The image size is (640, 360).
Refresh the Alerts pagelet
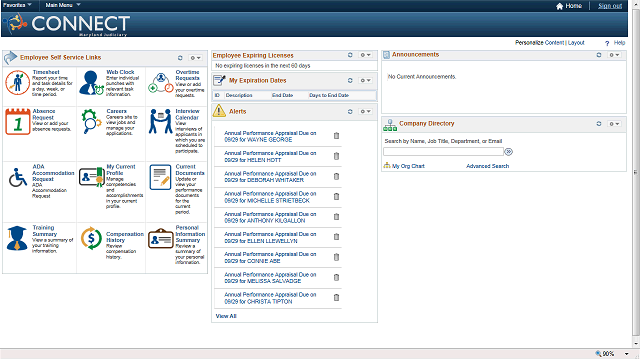(x=350, y=111)
